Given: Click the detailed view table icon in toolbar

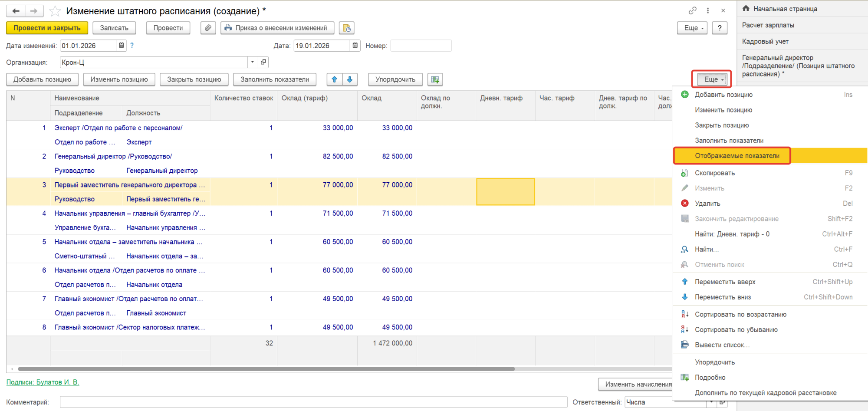Looking at the screenshot, I should tap(435, 79).
